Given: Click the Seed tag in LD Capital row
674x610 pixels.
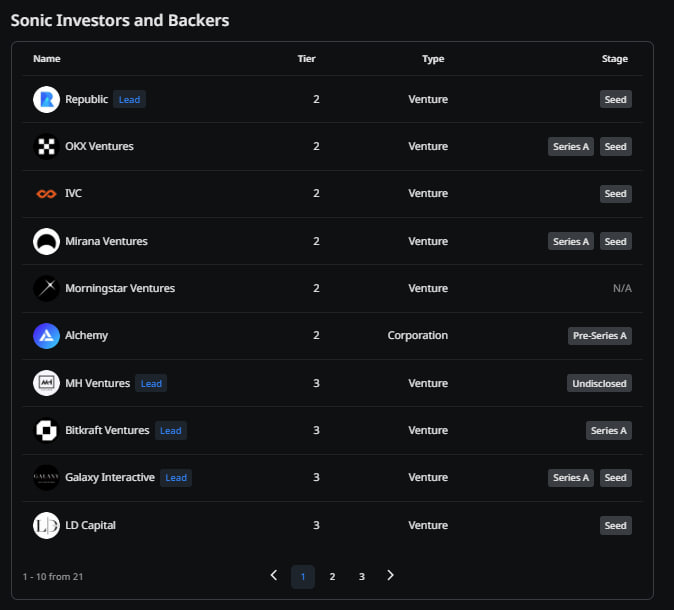Looking at the screenshot, I should click(x=616, y=525).
